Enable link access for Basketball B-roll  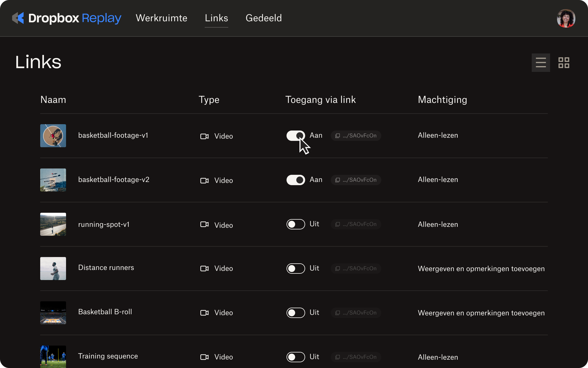point(296,313)
